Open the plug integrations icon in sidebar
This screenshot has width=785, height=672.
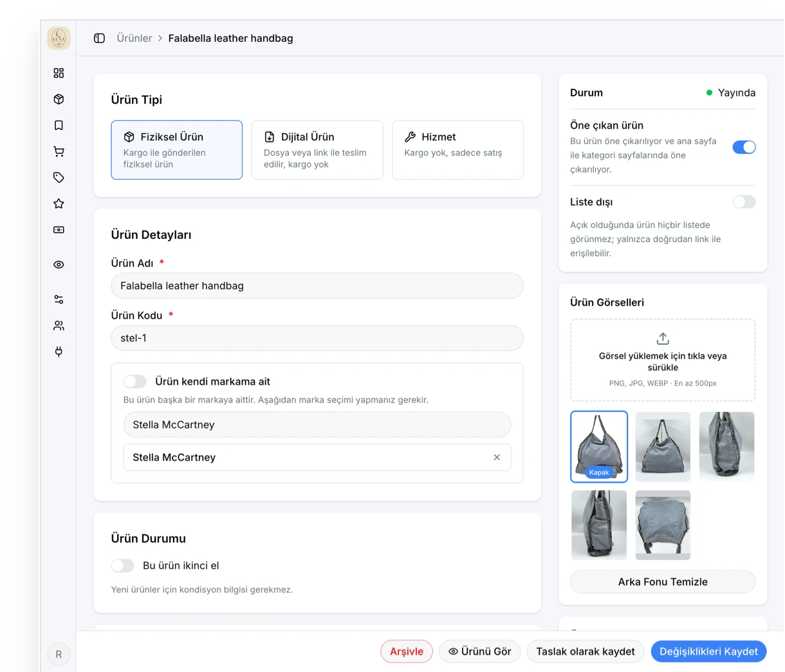pyautogui.click(x=59, y=351)
